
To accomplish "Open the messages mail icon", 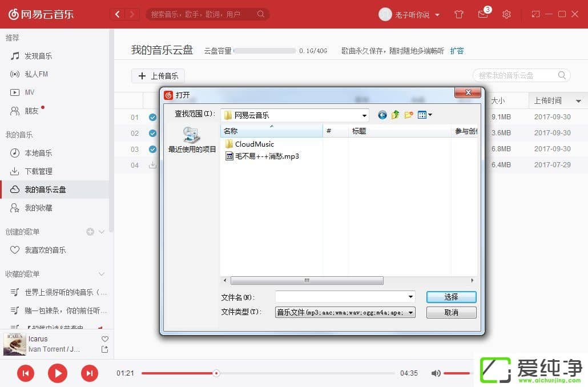I will point(483,14).
